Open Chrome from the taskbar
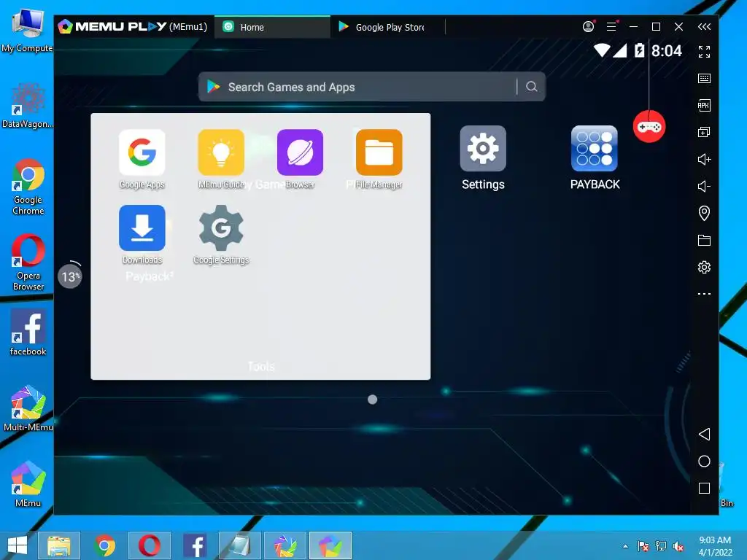 (104, 545)
